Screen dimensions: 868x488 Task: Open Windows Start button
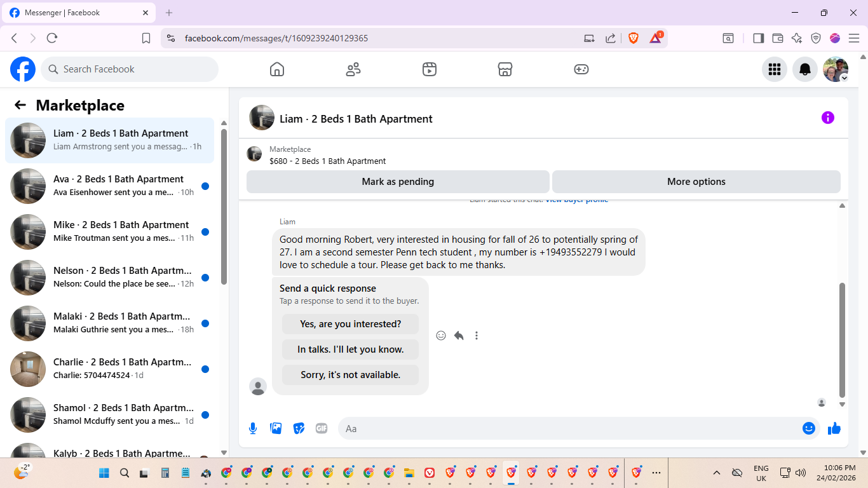click(104, 473)
